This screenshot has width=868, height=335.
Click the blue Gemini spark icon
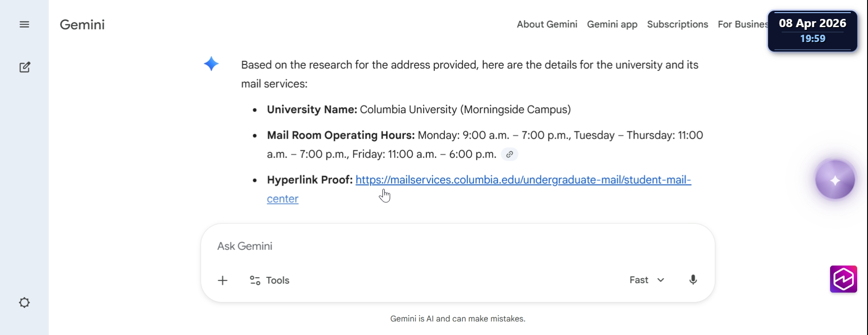coord(211,64)
